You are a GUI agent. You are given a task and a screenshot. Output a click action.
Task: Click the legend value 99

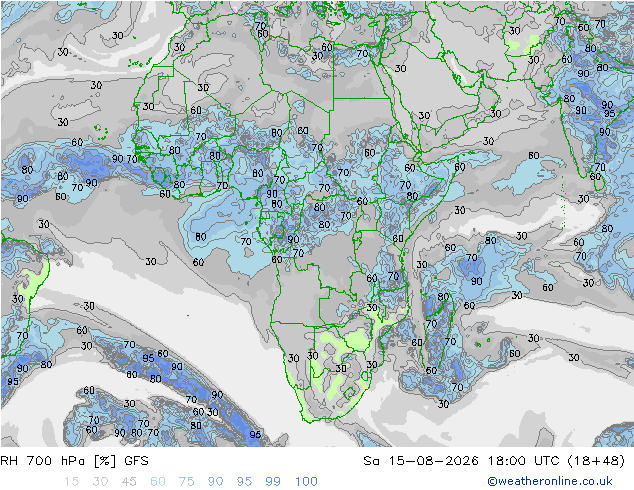tap(273, 481)
